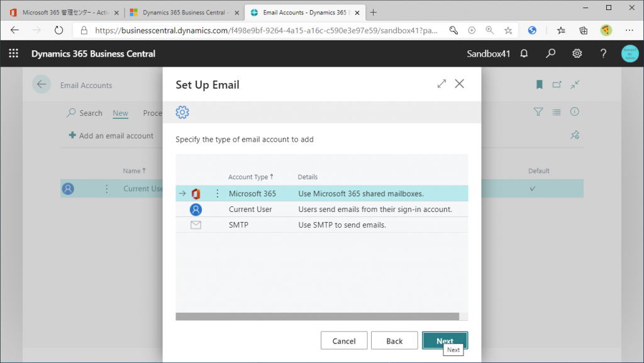This screenshot has height=363, width=644.
Task: Click the password key icon in the address bar
Action: (x=453, y=30)
